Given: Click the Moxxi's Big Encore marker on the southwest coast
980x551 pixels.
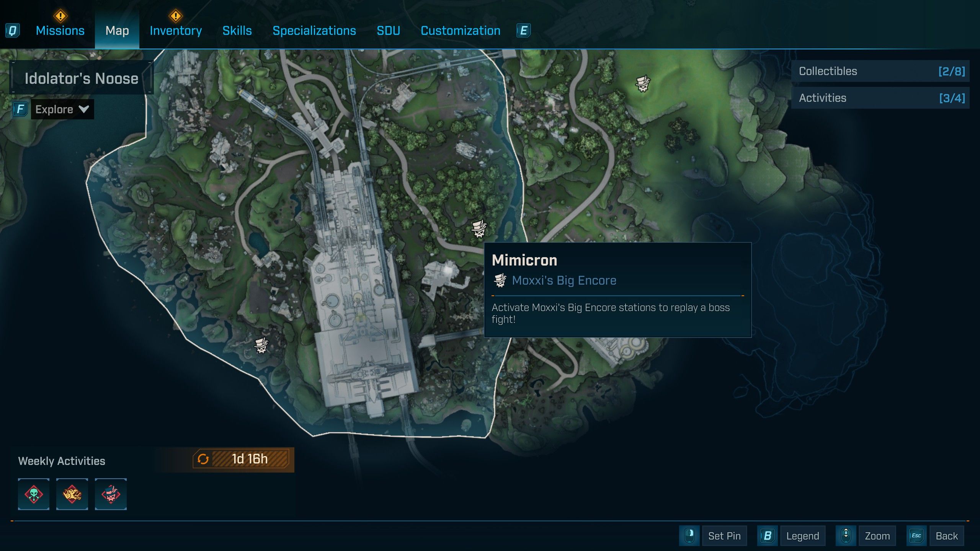Looking at the screenshot, I should coord(261,345).
